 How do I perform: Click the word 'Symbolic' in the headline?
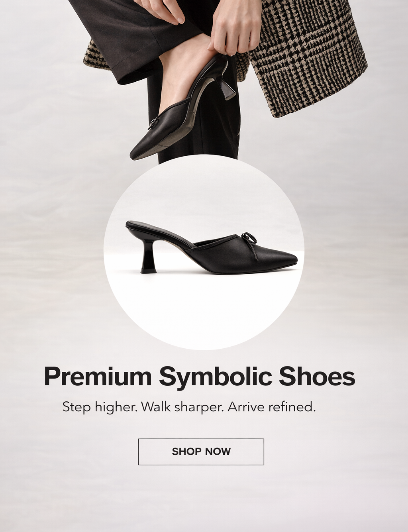click(215, 377)
